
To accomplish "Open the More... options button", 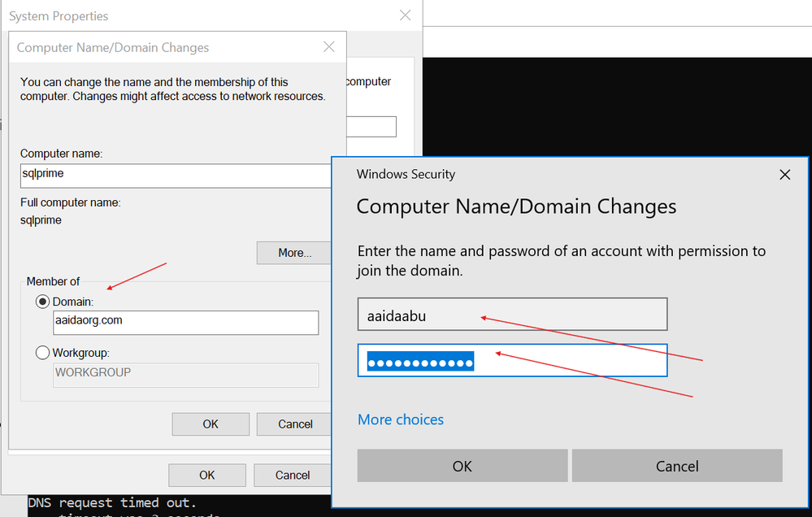I will tap(293, 253).
